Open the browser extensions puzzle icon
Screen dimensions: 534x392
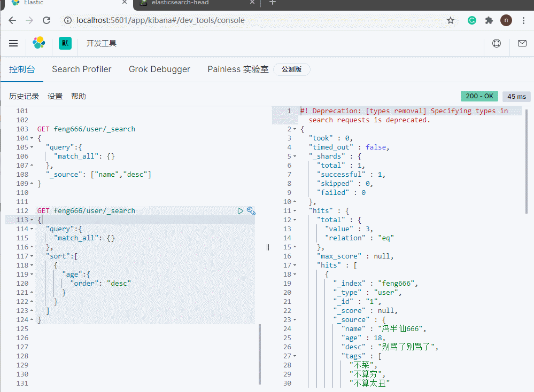click(x=489, y=20)
